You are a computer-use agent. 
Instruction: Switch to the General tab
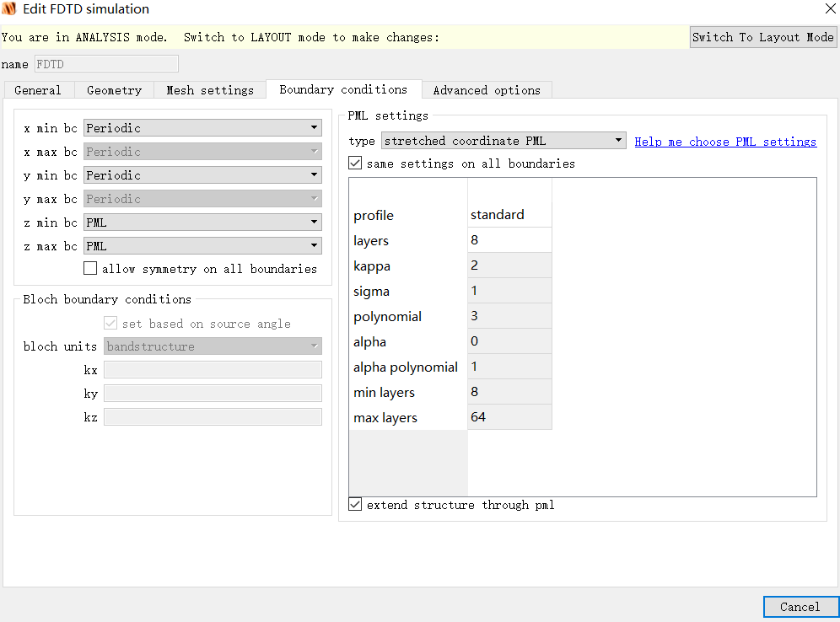(38, 90)
